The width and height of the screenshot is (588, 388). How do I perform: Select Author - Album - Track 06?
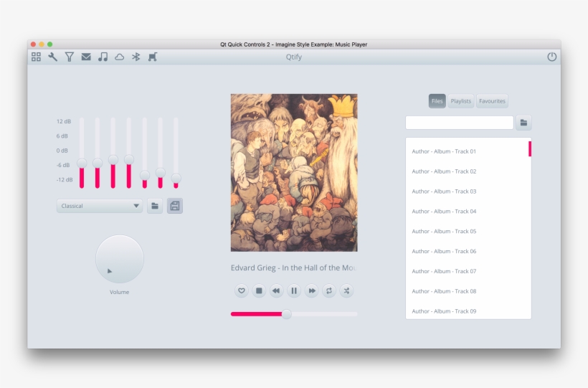468,252
